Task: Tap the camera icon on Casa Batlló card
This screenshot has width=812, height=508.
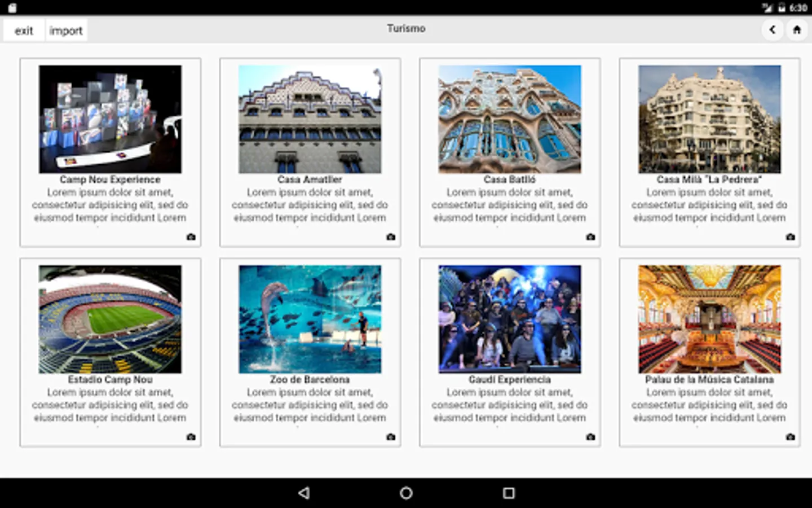Action: point(590,237)
